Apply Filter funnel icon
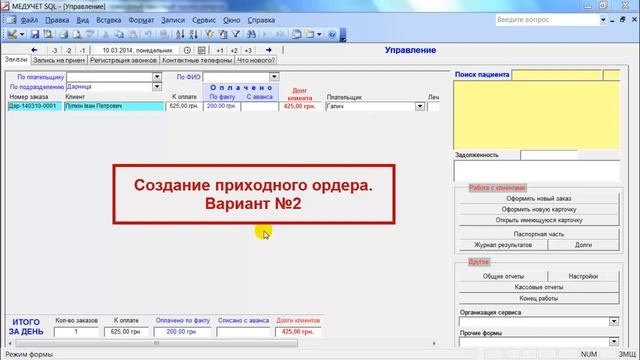Image resolution: width=640 pixels, height=360 pixels. tap(236, 35)
